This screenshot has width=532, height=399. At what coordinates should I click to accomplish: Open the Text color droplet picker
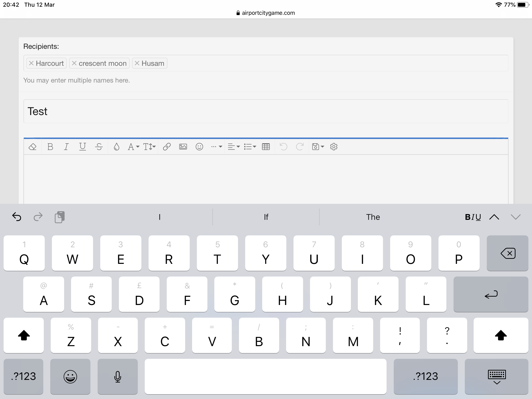[x=116, y=146]
